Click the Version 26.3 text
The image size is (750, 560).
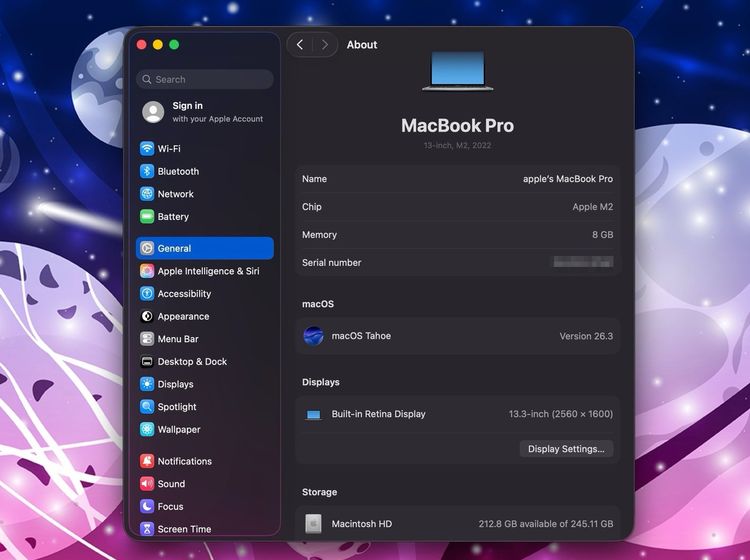tap(586, 336)
